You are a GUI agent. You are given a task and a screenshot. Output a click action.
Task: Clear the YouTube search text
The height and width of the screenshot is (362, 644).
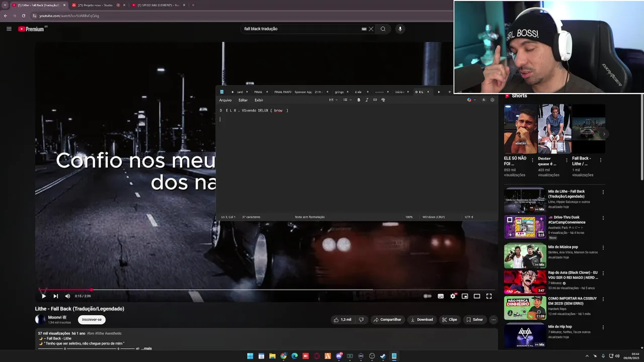(x=371, y=29)
